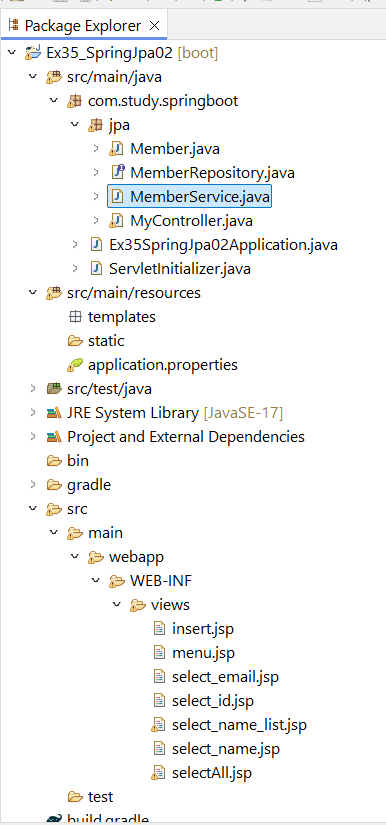
Task: Click the templates package icon
Action: 76,317
